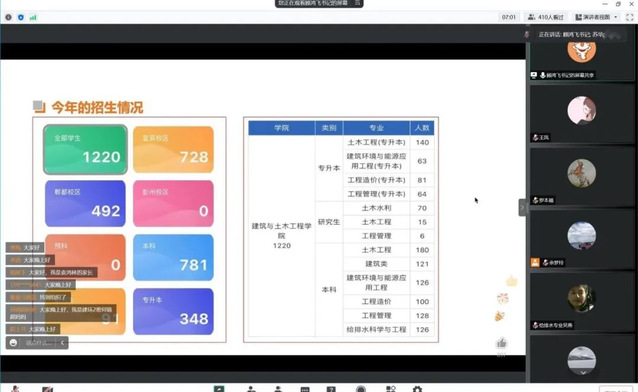Open the 410人看过 viewers list
The image size is (638, 392).
[x=546, y=17]
